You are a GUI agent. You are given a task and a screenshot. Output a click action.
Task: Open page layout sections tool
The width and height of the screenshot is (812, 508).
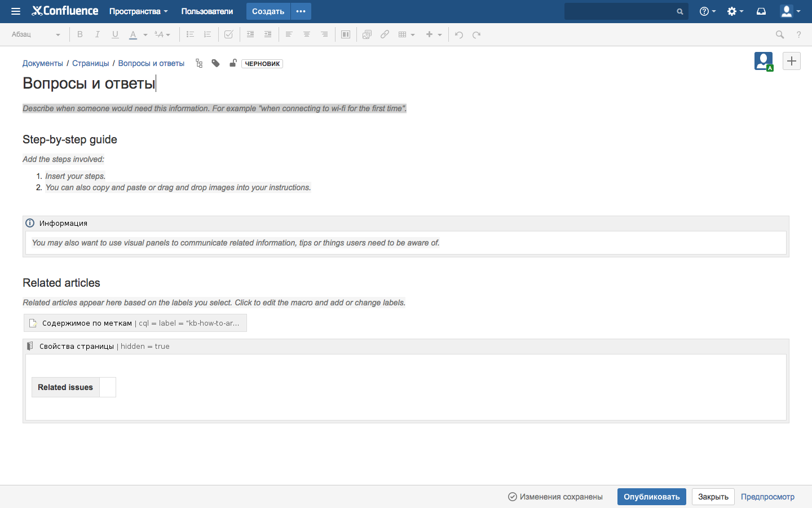tap(346, 34)
